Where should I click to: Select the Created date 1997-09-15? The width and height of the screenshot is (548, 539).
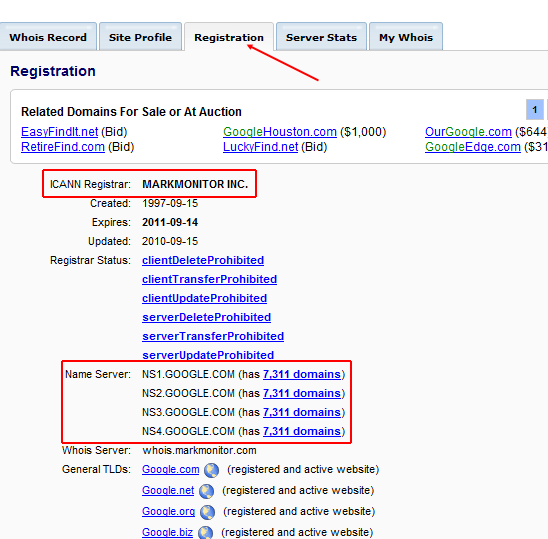170,203
